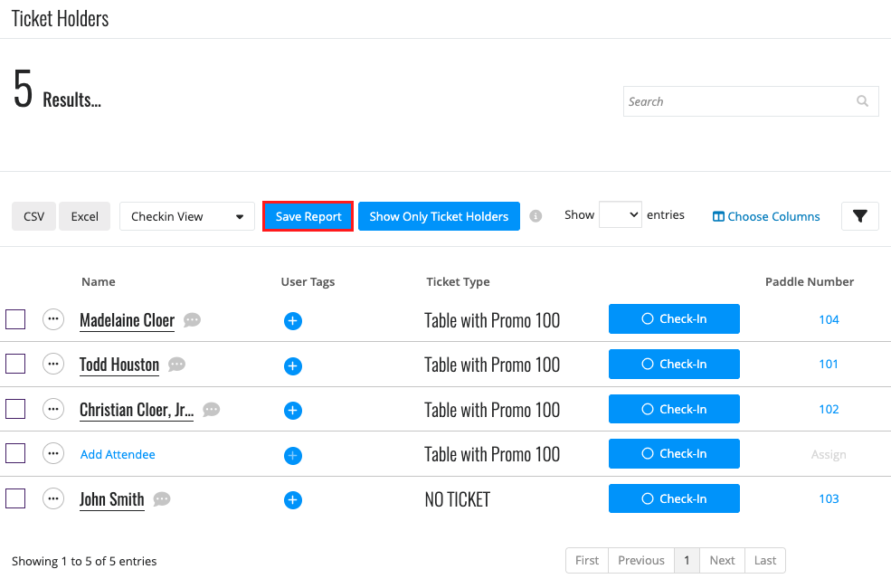Open the filter funnel icon

[859, 216]
